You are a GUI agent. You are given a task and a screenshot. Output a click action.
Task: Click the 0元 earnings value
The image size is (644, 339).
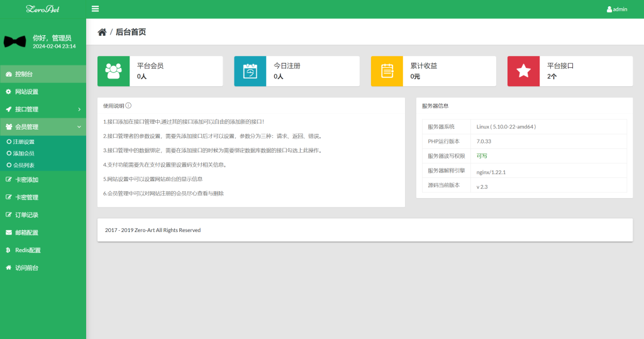415,77
